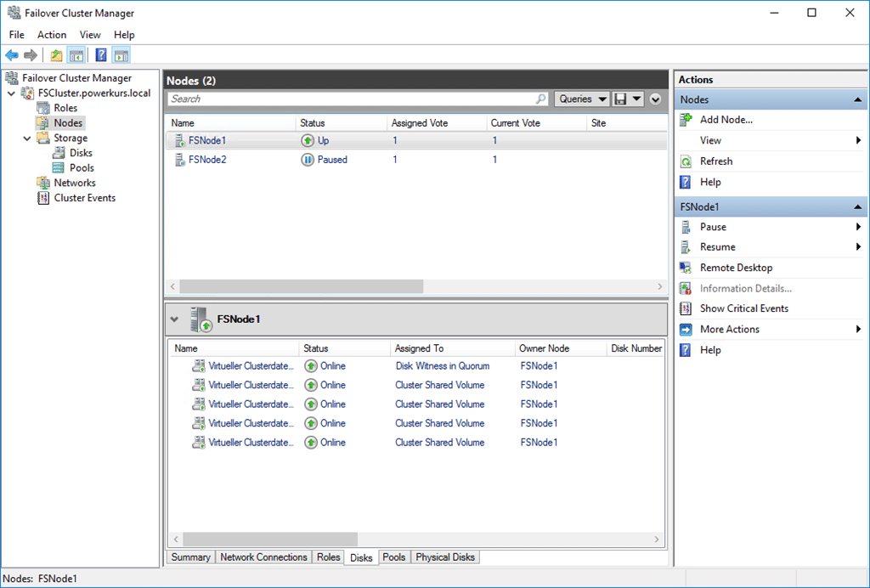Select the FSNode1 row in nodes list

pyautogui.click(x=416, y=141)
